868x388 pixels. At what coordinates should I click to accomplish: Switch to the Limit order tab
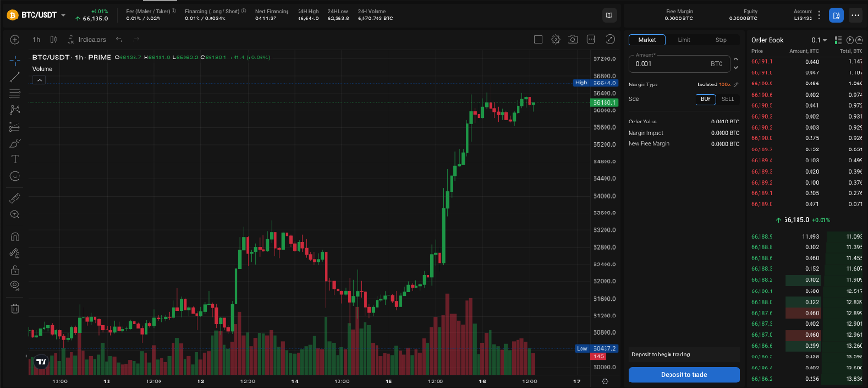tap(683, 40)
